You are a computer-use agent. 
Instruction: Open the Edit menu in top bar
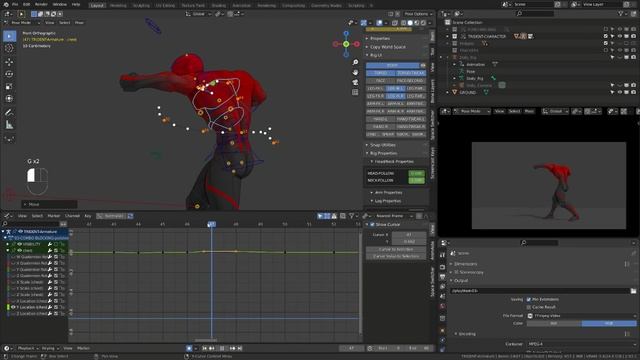point(27,4)
